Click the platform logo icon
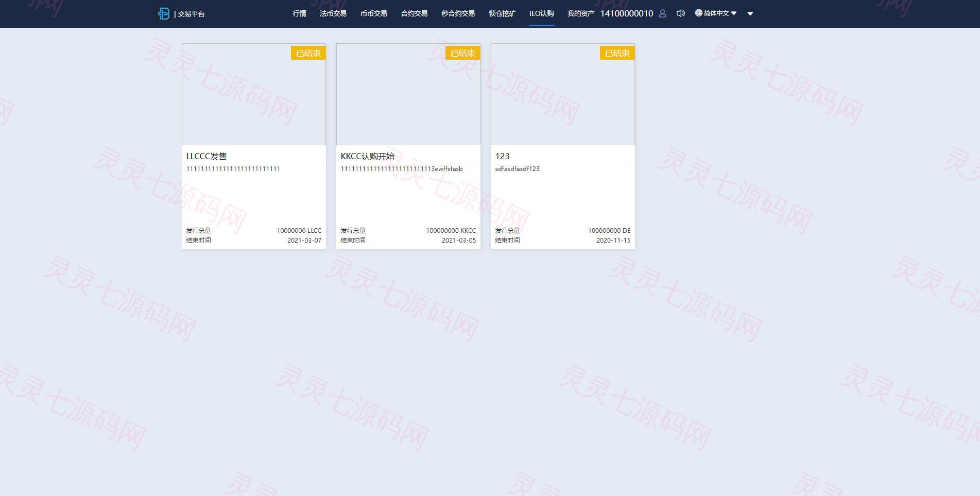Screen dimensions: 980x496 [163, 14]
